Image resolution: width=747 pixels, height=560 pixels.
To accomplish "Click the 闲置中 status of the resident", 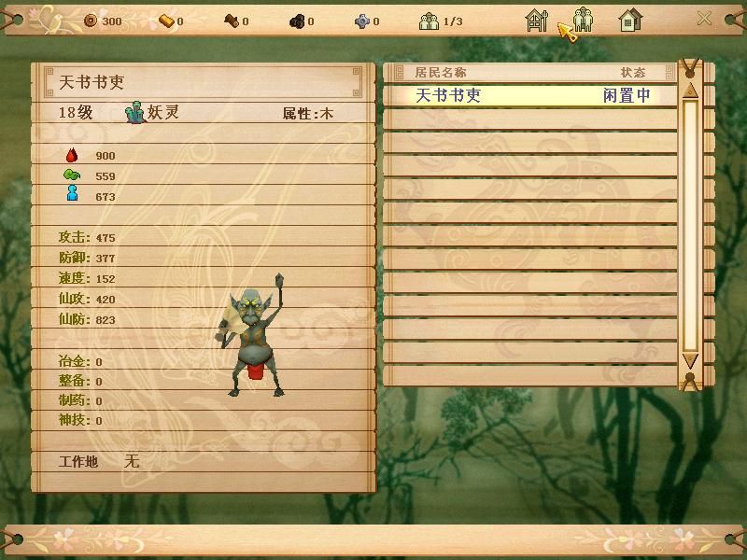I will click(627, 95).
